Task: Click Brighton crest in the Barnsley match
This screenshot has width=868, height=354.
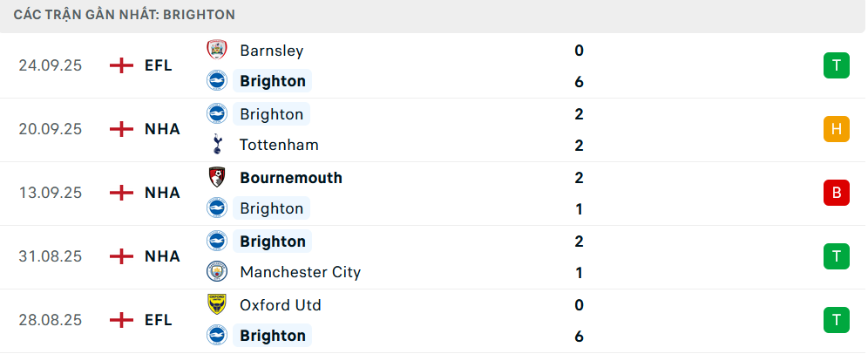Action: [x=216, y=81]
